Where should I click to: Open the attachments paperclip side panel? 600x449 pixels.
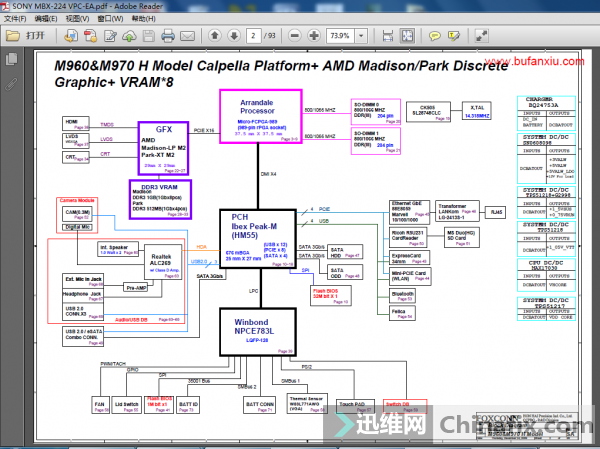point(11,84)
